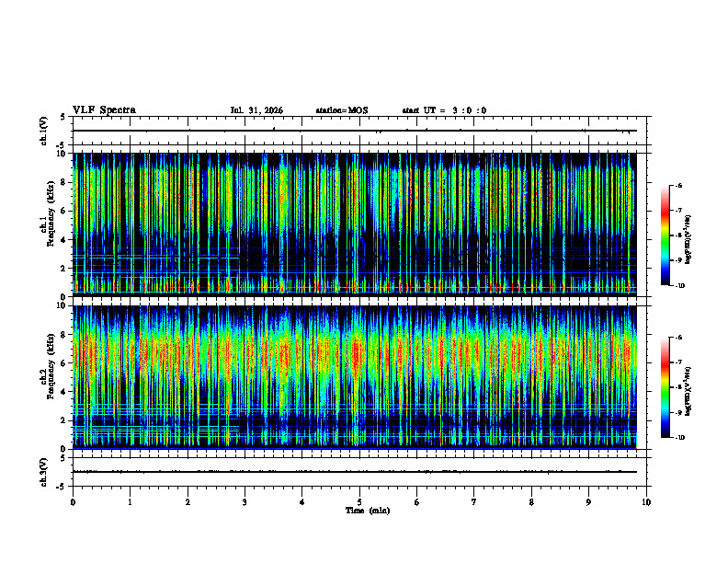The width and height of the screenshot is (728, 563).
Task: Click the "-10" label on ch.1 color bar
Action: [679, 285]
